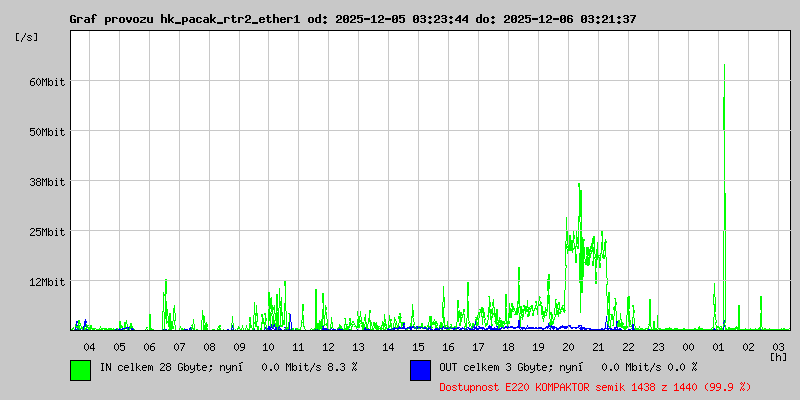Click the 25Mbit y-axis label
This screenshot has height=400, width=800.
tap(46, 231)
